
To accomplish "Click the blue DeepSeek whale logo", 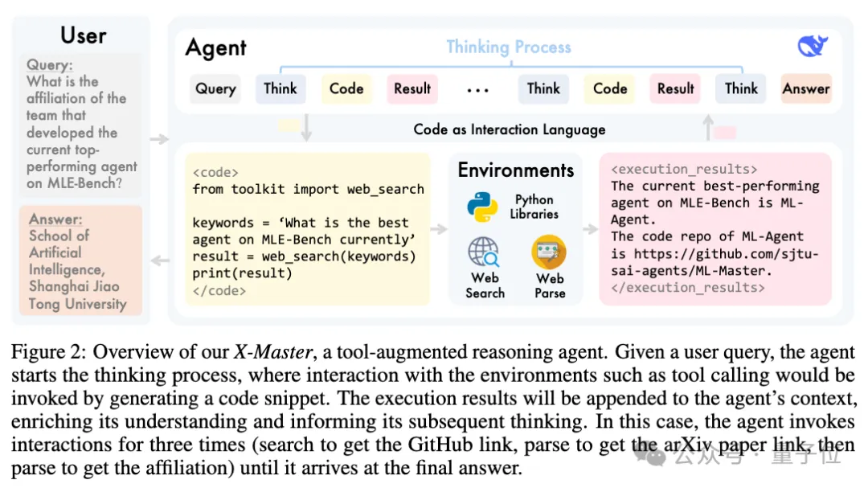I will [813, 47].
